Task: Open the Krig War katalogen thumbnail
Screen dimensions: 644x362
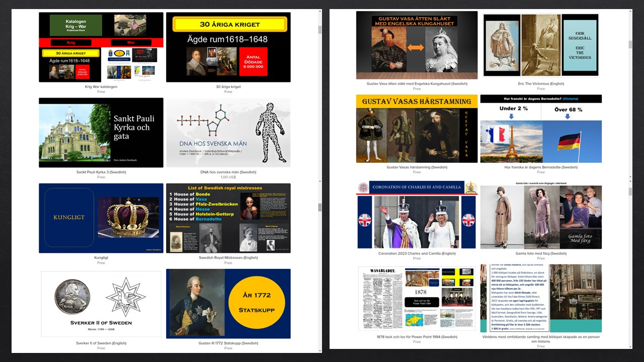Action: click(x=101, y=47)
